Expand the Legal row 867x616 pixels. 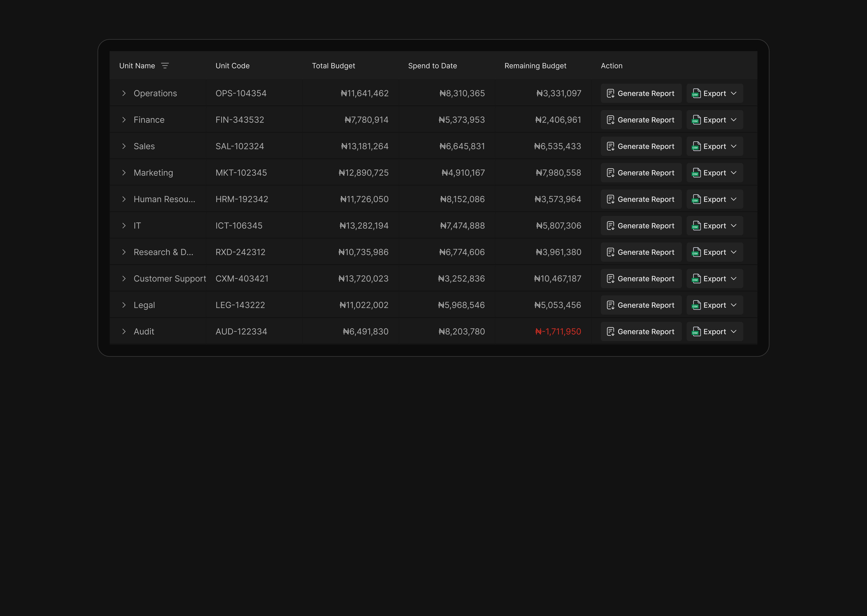[x=124, y=305]
